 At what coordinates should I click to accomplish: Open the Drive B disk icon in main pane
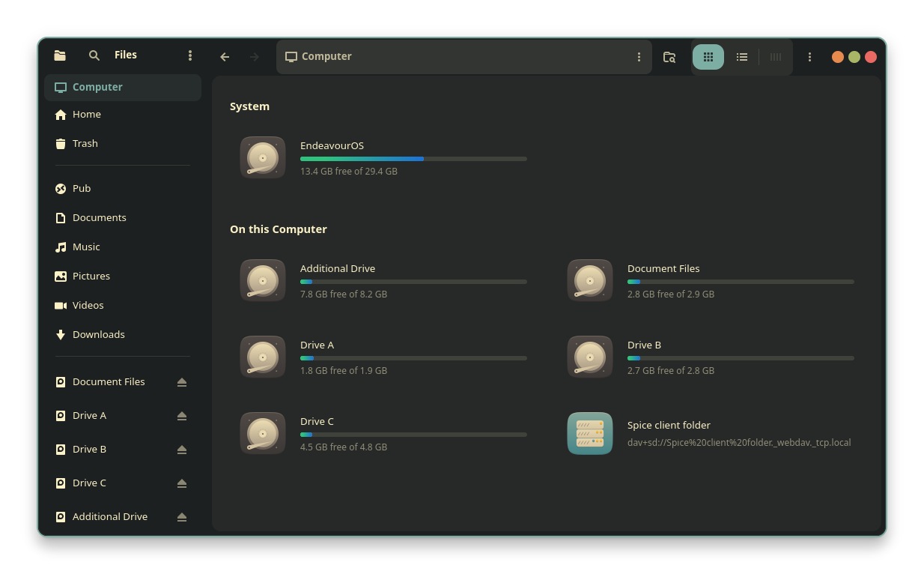pos(590,357)
